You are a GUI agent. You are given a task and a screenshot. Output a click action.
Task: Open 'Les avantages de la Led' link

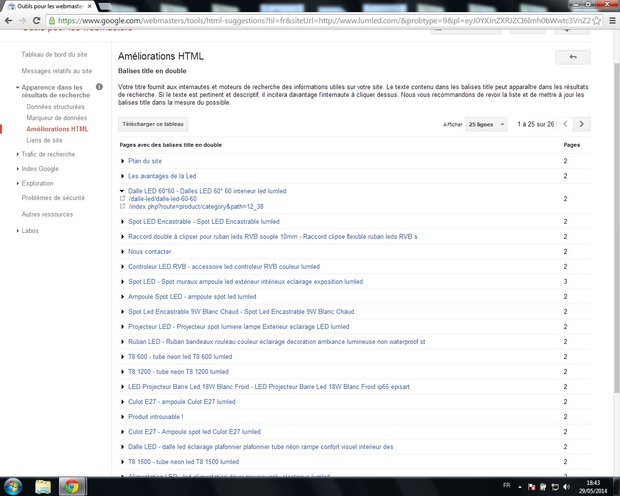pyautogui.click(x=162, y=175)
